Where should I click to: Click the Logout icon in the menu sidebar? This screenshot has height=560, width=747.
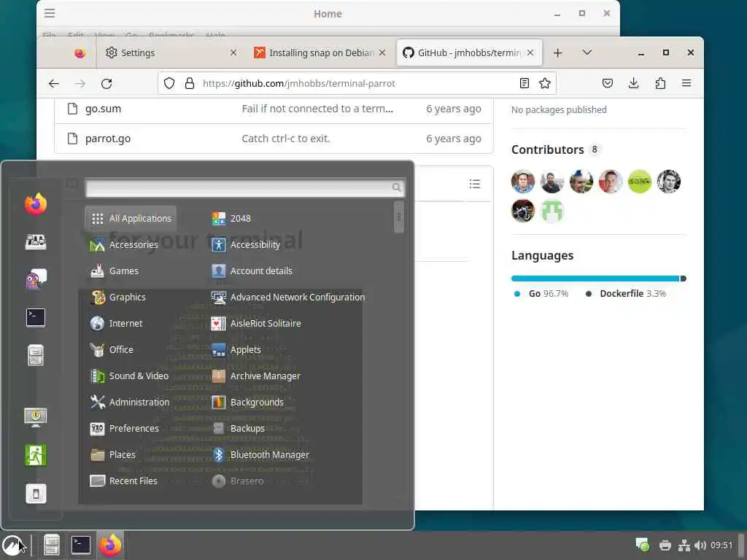(x=36, y=455)
